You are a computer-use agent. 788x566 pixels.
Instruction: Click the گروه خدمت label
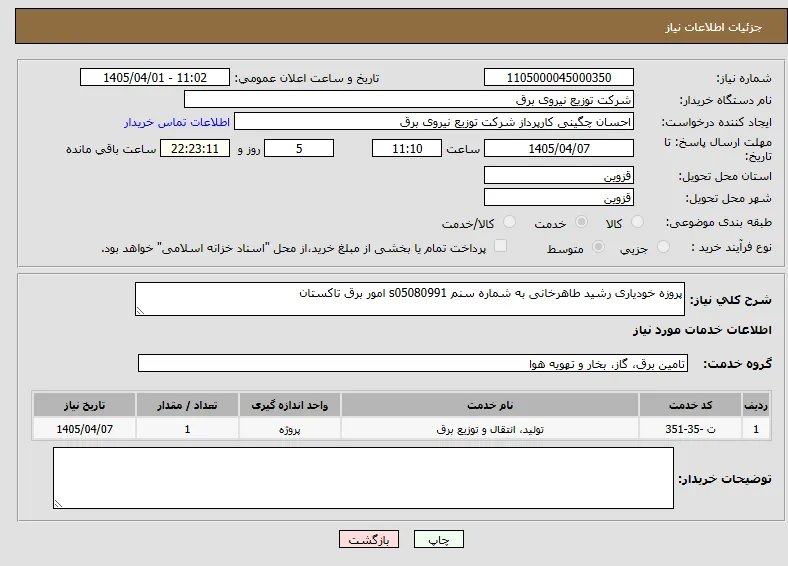(737, 364)
